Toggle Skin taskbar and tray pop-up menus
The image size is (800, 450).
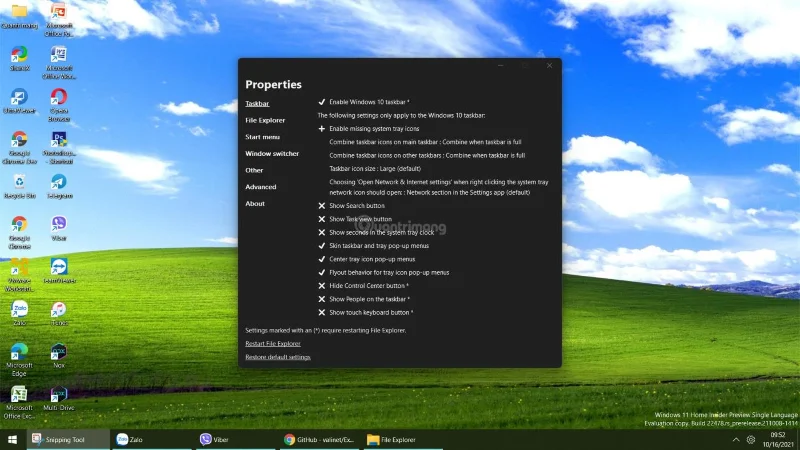click(373, 245)
